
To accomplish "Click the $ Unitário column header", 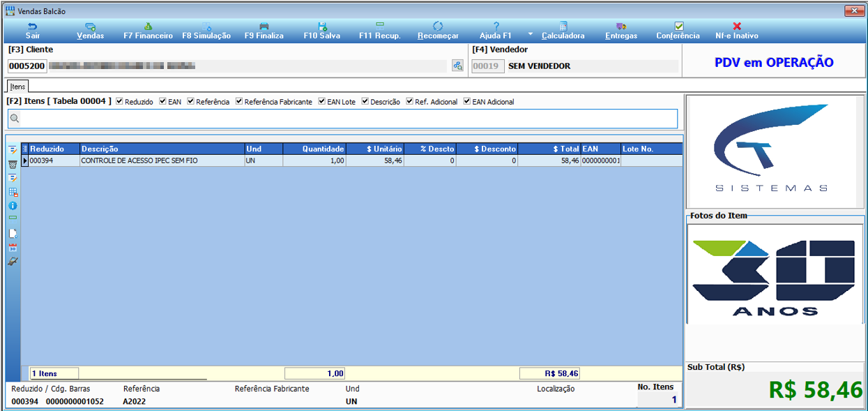I will click(x=375, y=149).
